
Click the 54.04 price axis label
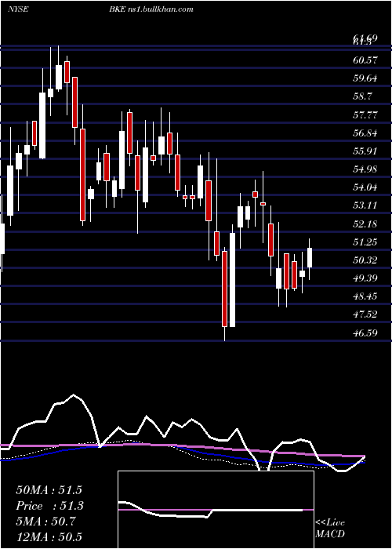coord(365,187)
